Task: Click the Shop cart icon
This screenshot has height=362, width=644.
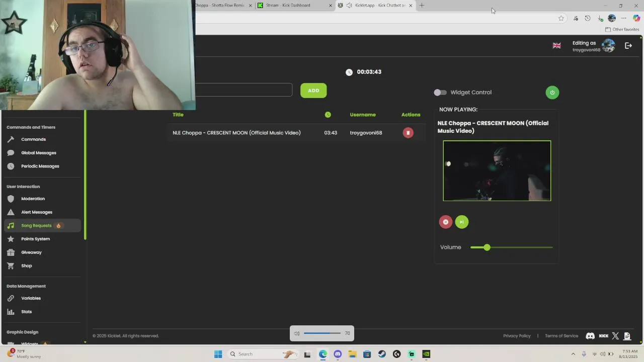Action: pyautogui.click(x=11, y=265)
